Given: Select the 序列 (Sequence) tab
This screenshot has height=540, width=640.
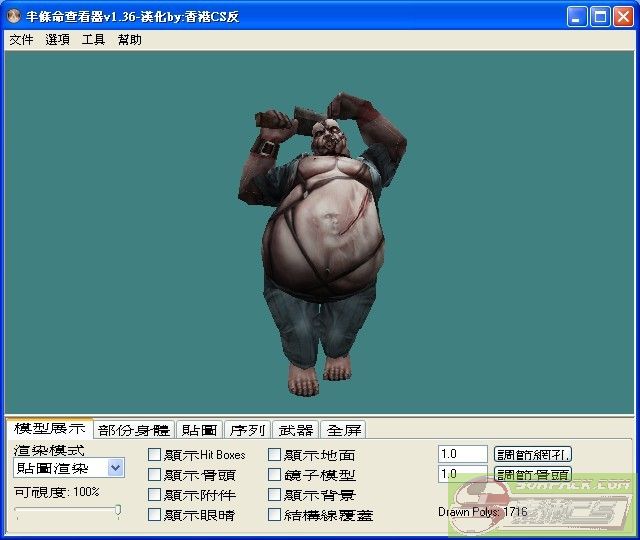Looking at the screenshot, I should [247, 430].
